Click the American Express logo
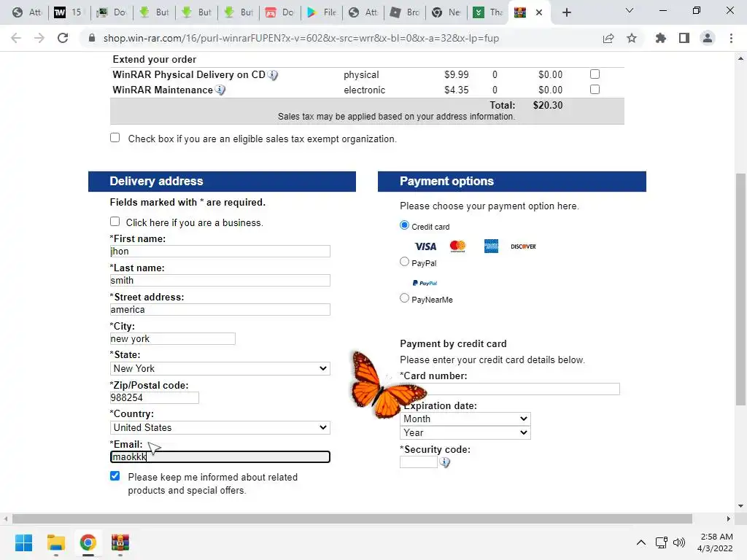Image resolution: width=747 pixels, height=560 pixels. coord(491,246)
